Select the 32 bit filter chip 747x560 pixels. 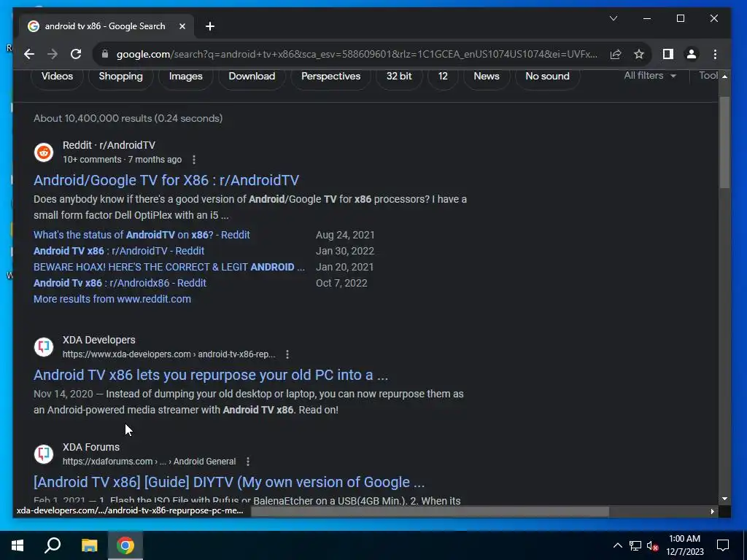399,76
